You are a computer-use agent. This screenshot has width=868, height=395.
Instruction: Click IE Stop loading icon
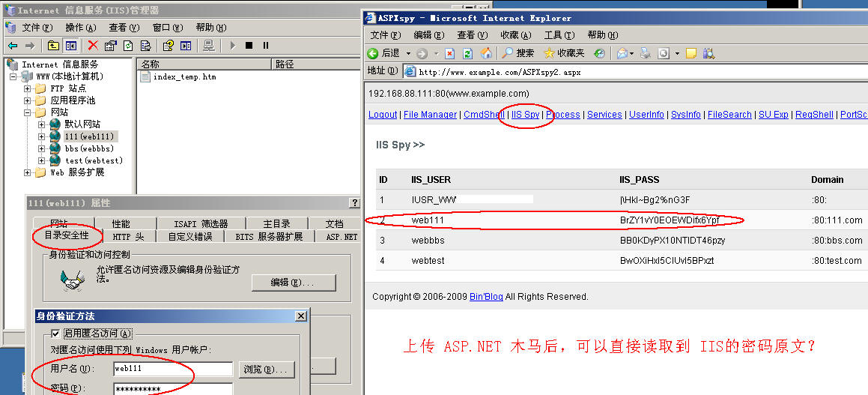click(450, 53)
